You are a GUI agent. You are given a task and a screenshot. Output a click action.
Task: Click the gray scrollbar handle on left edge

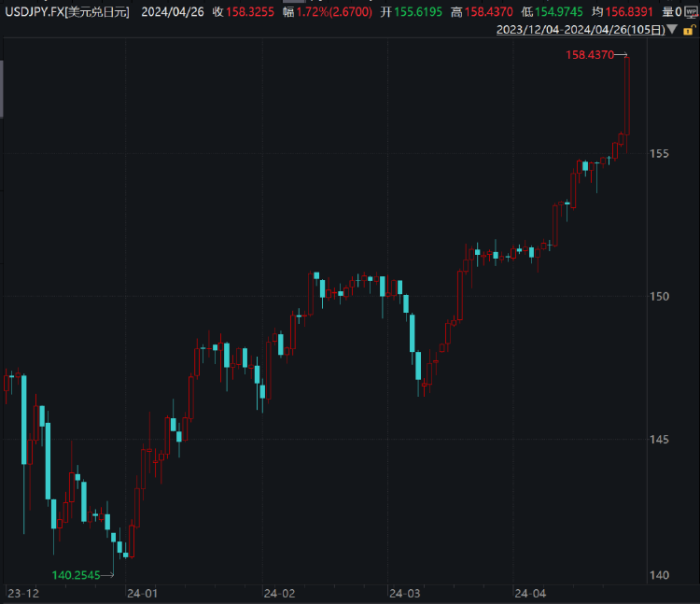(2, 89)
